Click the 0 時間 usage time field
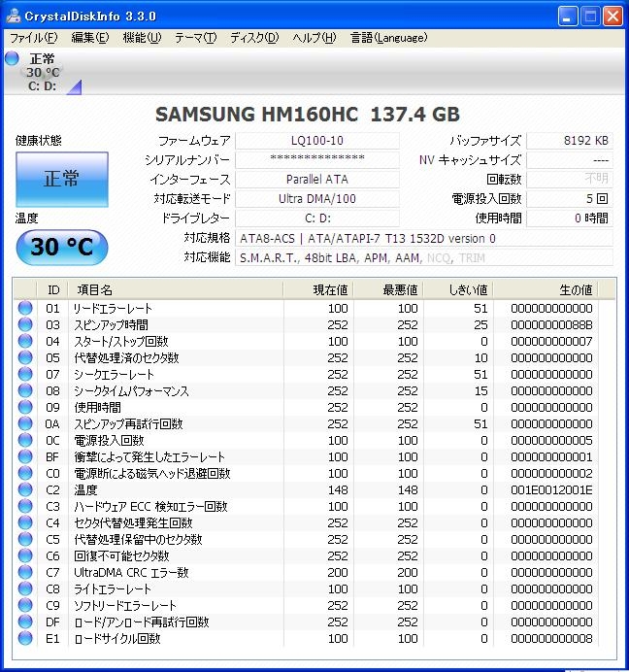The width and height of the screenshot is (629, 672). (x=570, y=218)
